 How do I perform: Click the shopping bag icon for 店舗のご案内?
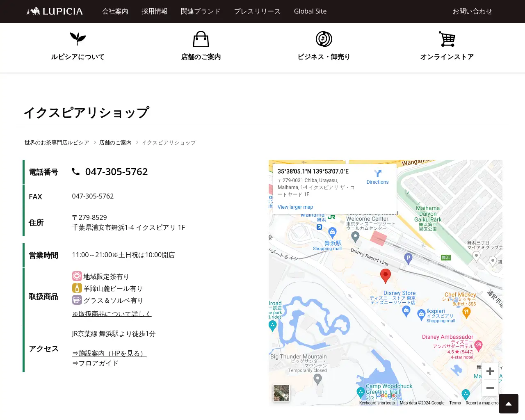[201, 39]
